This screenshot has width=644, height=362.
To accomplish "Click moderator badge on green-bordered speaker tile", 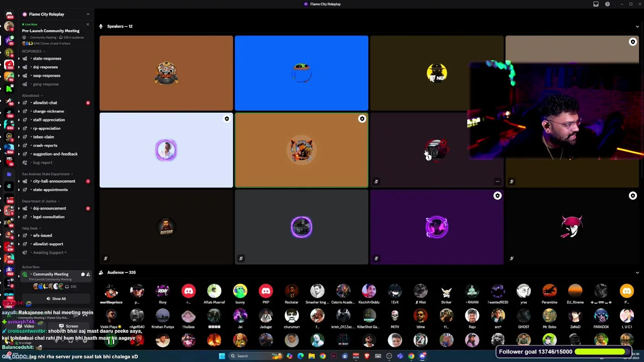I will coord(362,119).
